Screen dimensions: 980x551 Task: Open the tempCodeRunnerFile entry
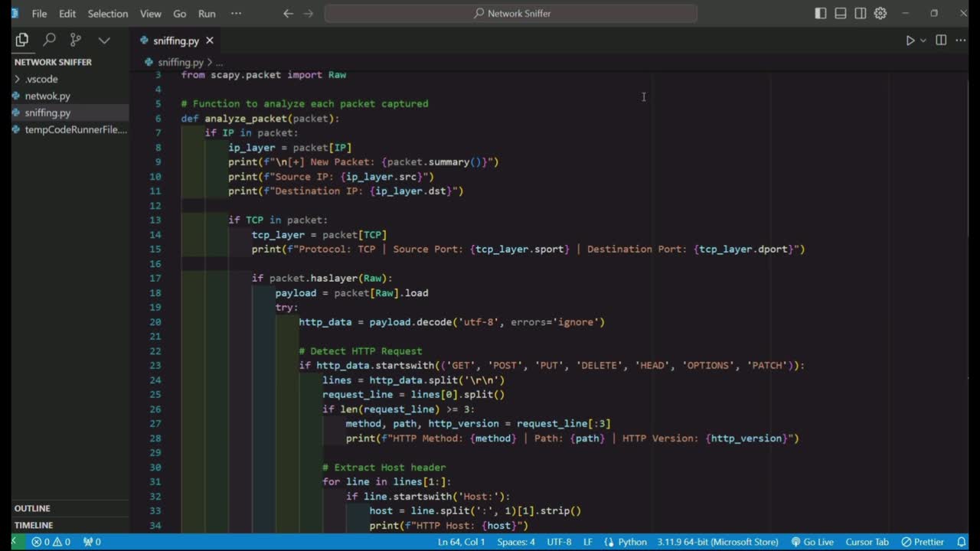(x=70, y=129)
